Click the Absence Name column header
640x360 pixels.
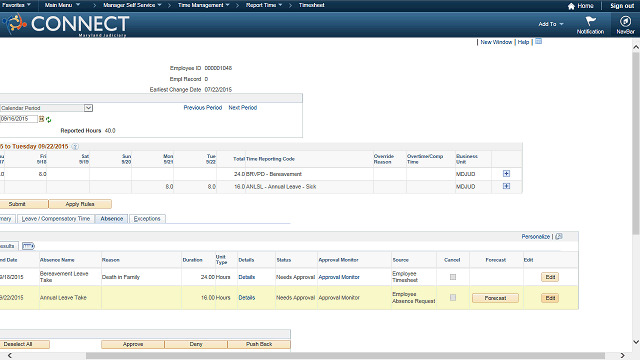coord(57,260)
